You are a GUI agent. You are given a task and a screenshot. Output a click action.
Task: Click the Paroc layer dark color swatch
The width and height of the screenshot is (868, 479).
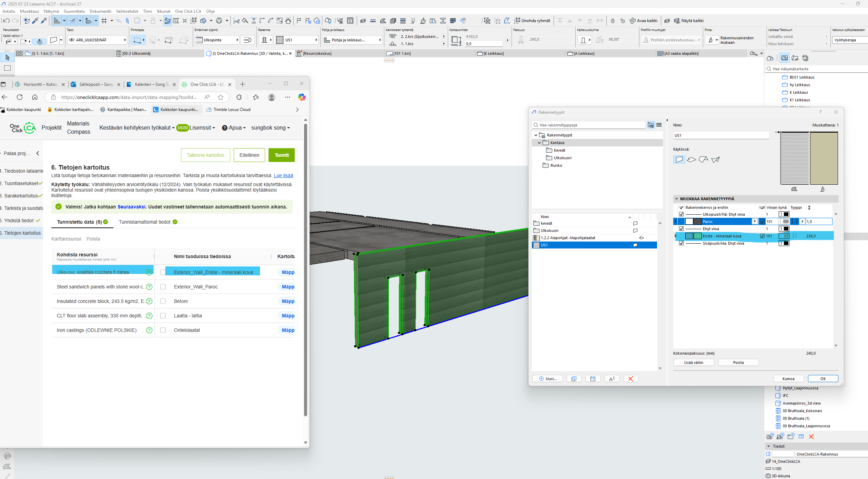coord(697,222)
